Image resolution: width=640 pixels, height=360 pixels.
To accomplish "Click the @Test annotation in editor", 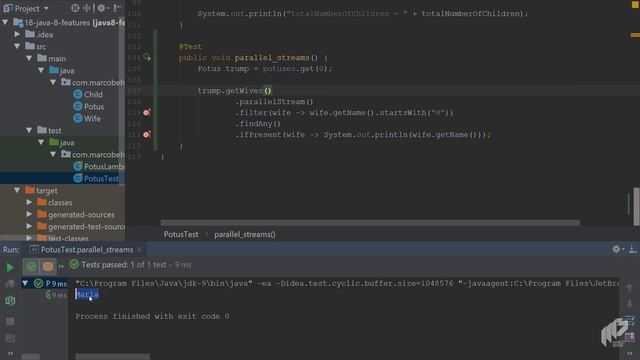I will tap(190, 47).
